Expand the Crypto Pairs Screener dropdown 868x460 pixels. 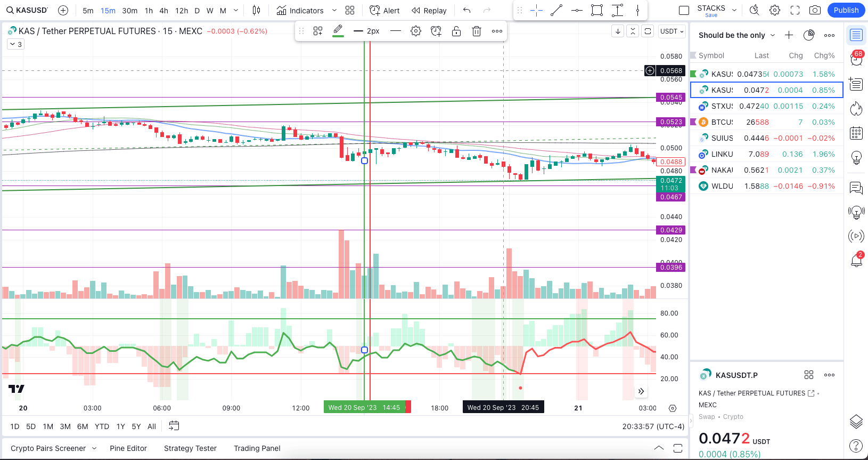(94, 448)
